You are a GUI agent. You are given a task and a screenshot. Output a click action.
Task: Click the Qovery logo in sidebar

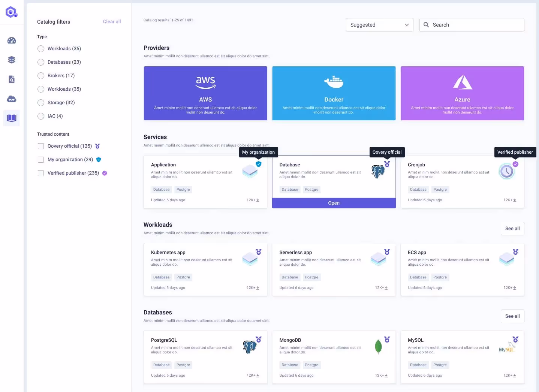pyautogui.click(x=12, y=12)
